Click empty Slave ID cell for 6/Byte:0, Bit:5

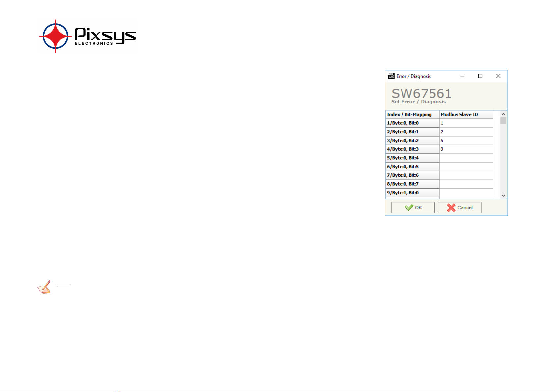coord(466,167)
